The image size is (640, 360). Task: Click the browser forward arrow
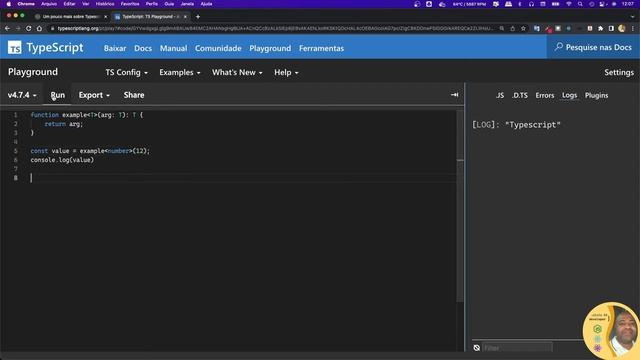click(x=18, y=29)
